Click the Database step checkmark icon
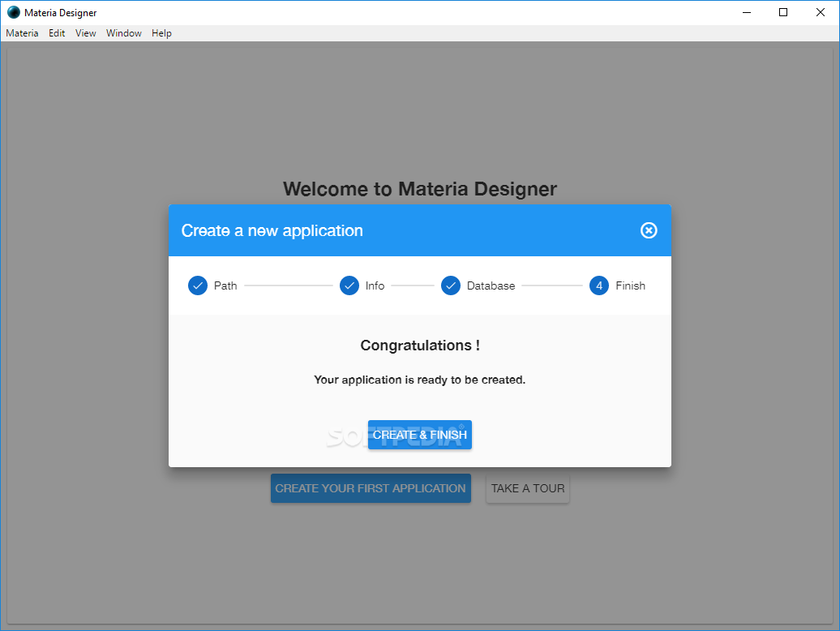The height and width of the screenshot is (631, 840). click(451, 285)
